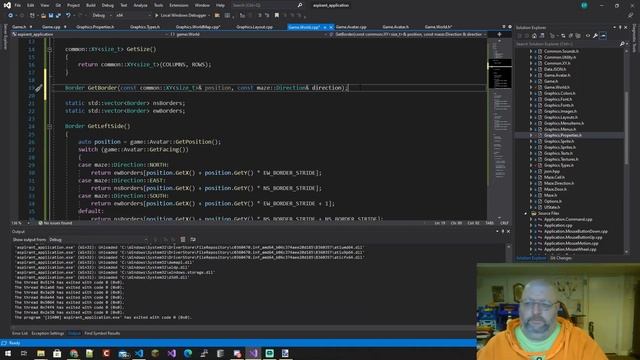Select Options.h in Solution Explorer
This screenshot has height=360, width=640.
[553, 201]
